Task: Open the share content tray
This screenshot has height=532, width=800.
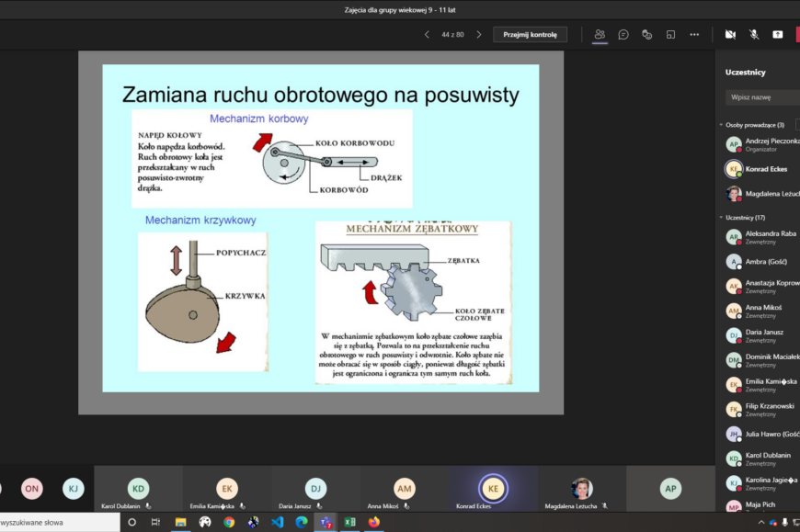Action: coord(777,35)
